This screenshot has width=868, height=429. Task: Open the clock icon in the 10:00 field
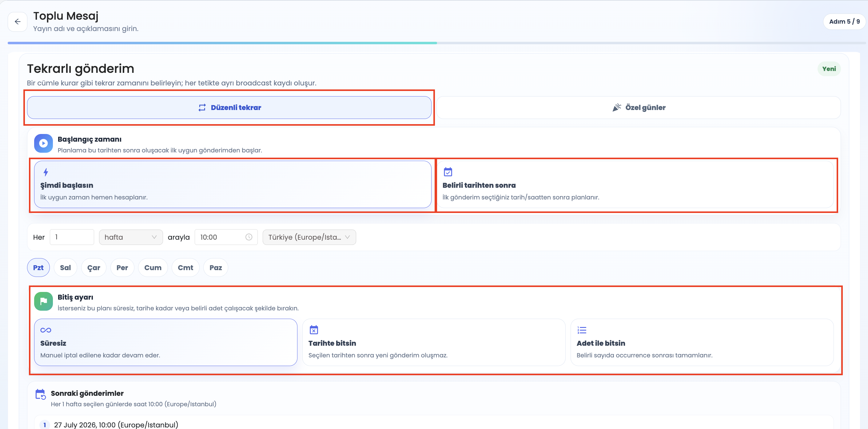[x=249, y=237]
